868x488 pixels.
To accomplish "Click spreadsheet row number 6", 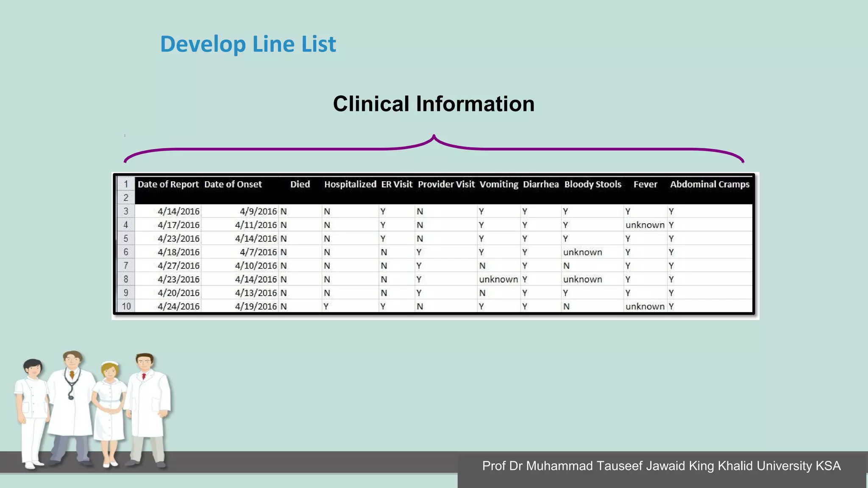I will click(126, 252).
